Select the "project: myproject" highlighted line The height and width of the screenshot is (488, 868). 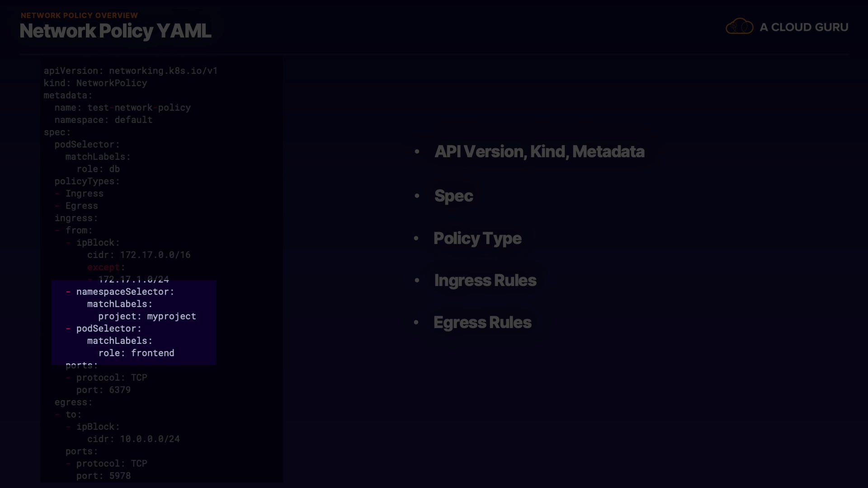coord(147,316)
